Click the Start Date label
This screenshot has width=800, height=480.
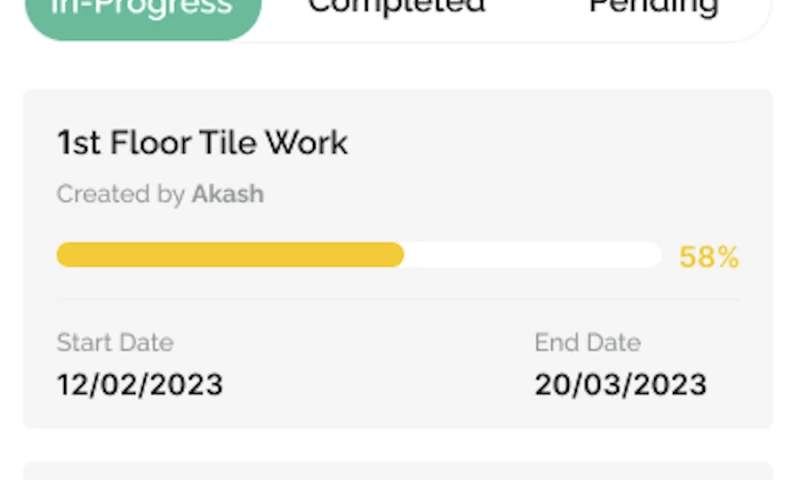115,343
